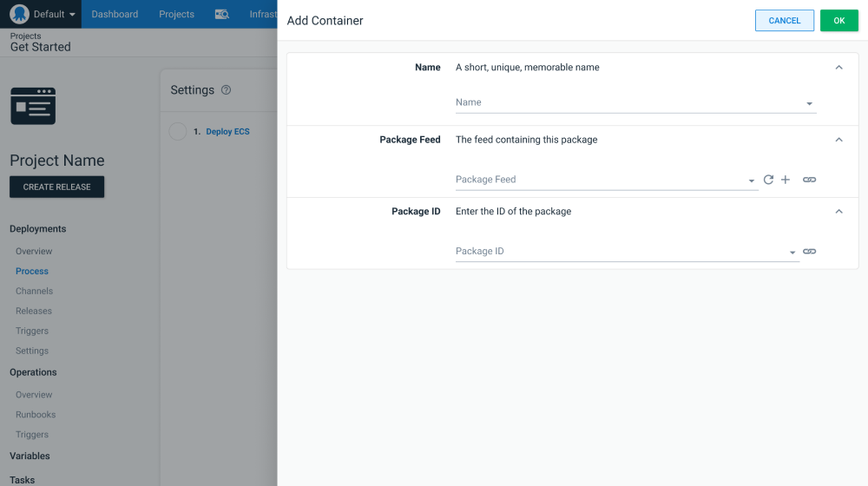
Task: Click the Package ID input field
Action: [x=628, y=252]
